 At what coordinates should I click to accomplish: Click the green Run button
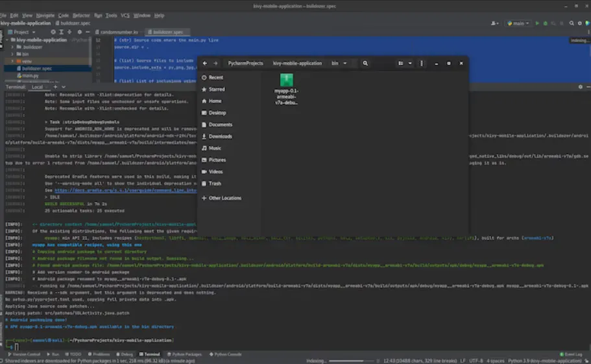click(x=537, y=23)
